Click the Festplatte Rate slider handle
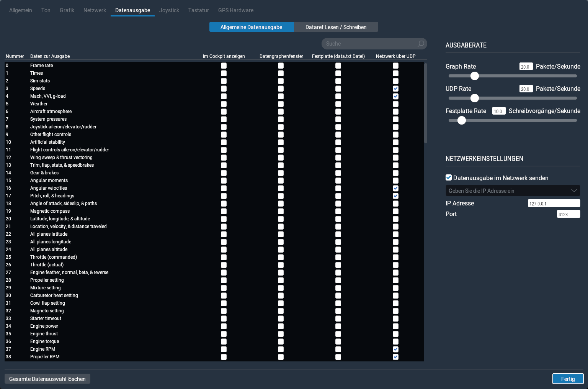Viewport: 588px width, 389px height. coord(462,120)
